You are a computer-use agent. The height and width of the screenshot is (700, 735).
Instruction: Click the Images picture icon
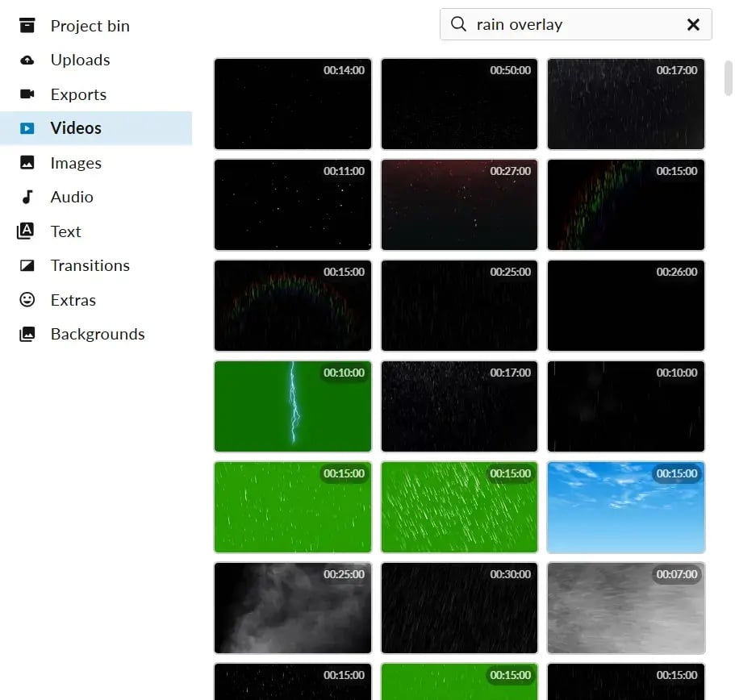(27, 163)
